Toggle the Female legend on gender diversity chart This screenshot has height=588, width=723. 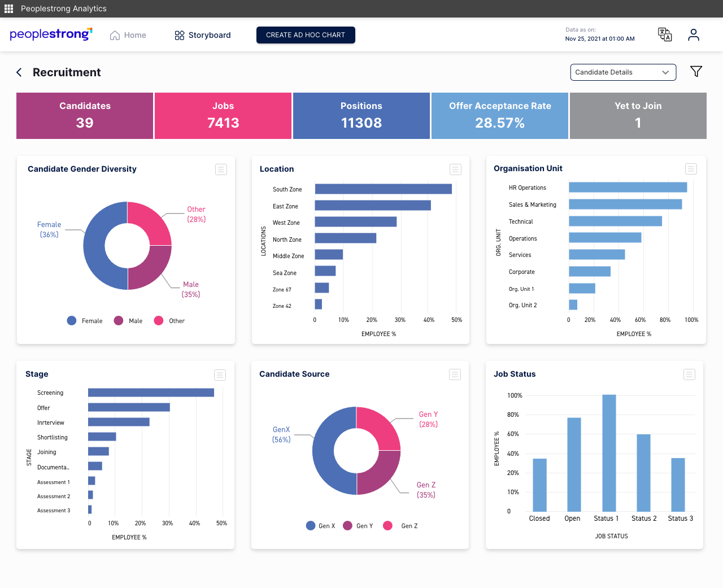click(84, 320)
